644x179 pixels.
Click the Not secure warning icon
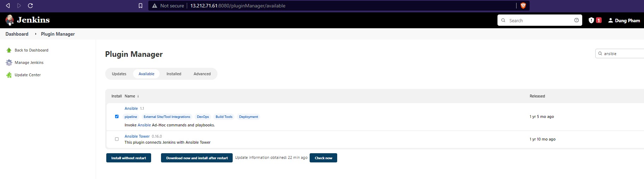[x=155, y=6]
